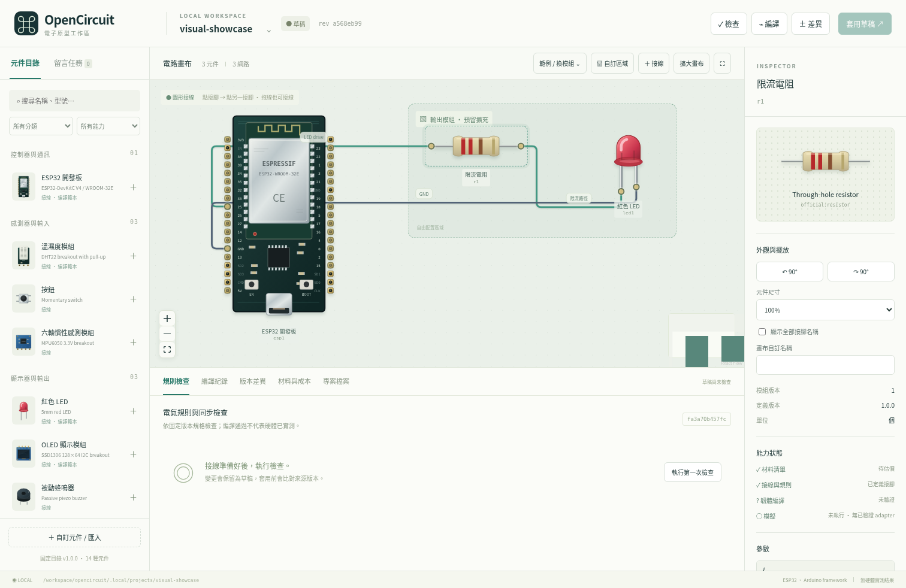Expand the visual-showcase workspace chevron

pyautogui.click(x=268, y=31)
